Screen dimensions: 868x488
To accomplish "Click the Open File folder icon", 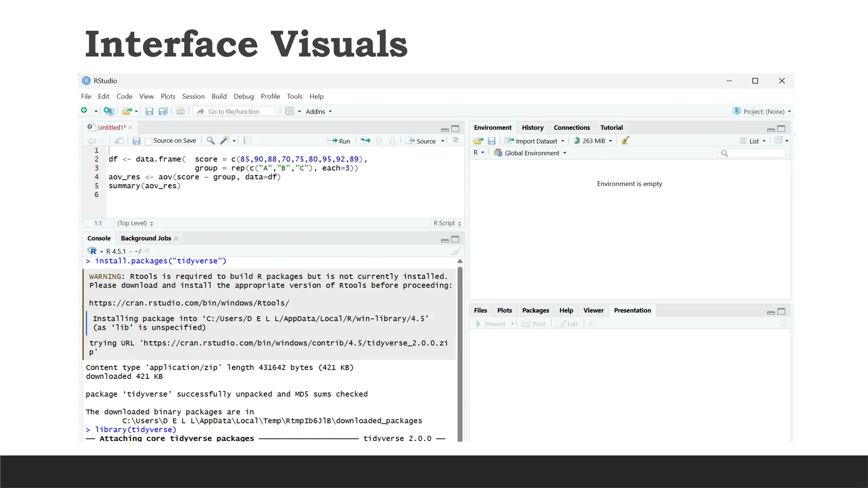I will 126,111.
